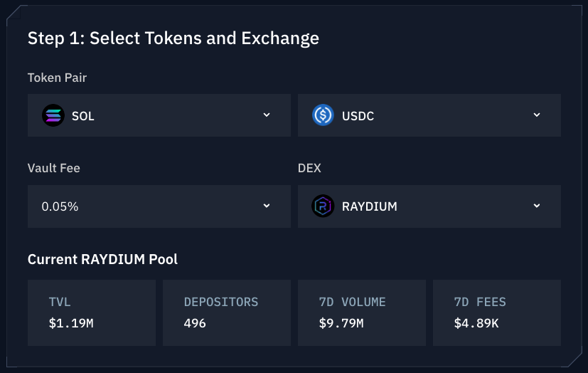
Task: Click the 7D Fees $4.89K card
Action: coord(497,312)
